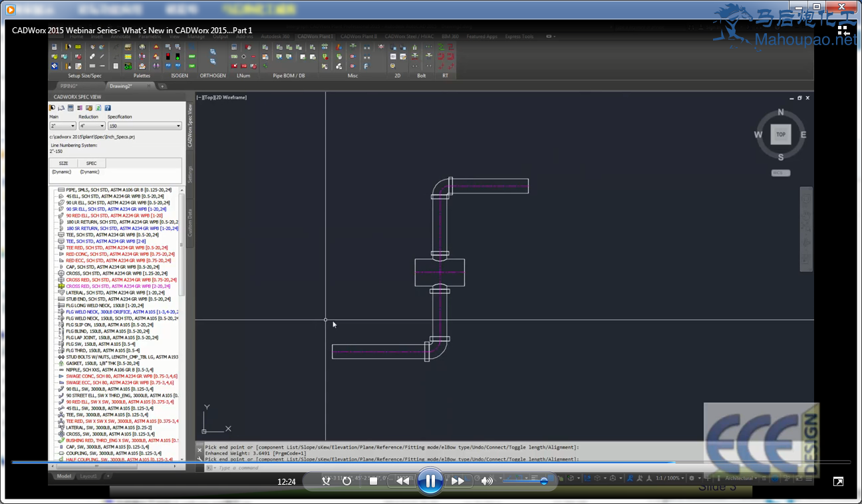This screenshot has width=862, height=504.
Task: Mute the player volume speaker icon
Action: click(487, 481)
